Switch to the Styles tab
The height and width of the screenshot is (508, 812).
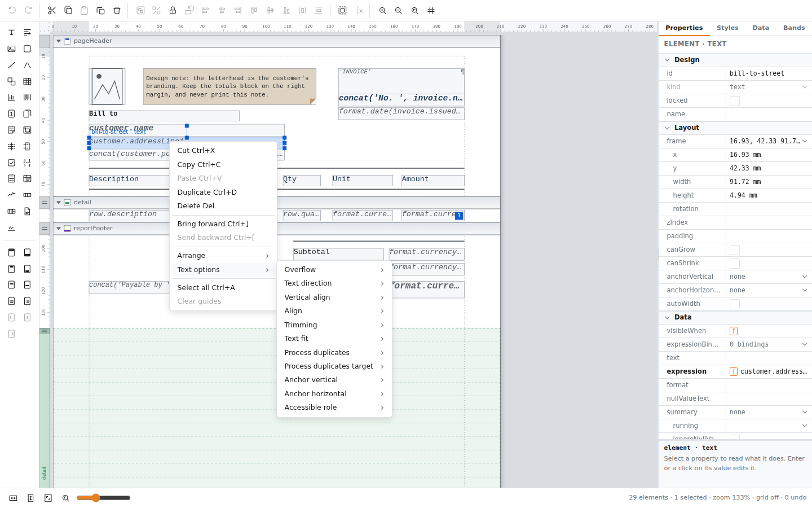pos(727,28)
